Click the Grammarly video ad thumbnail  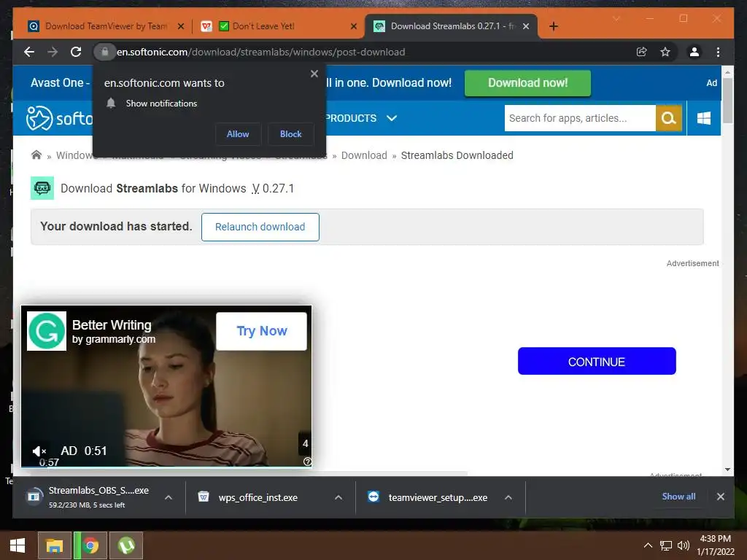pyautogui.click(x=166, y=386)
